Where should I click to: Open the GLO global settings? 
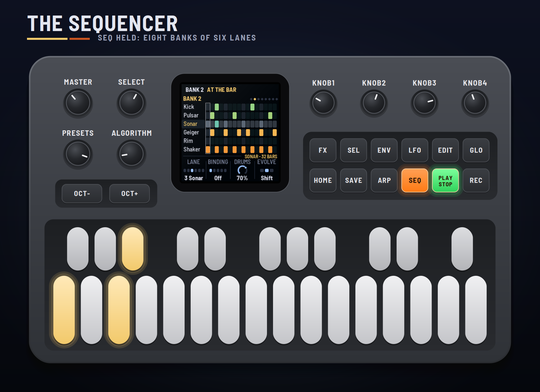[476, 150]
